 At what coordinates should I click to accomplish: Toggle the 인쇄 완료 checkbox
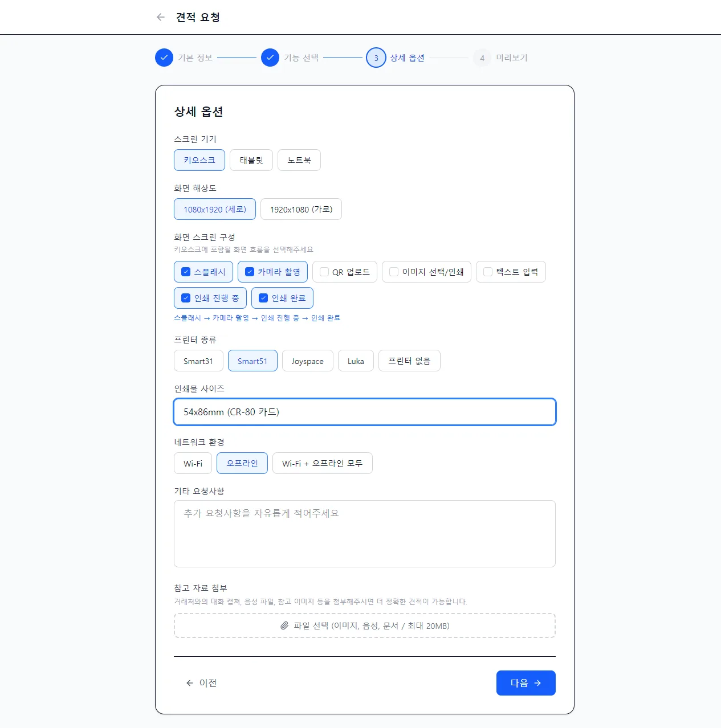(x=263, y=298)
